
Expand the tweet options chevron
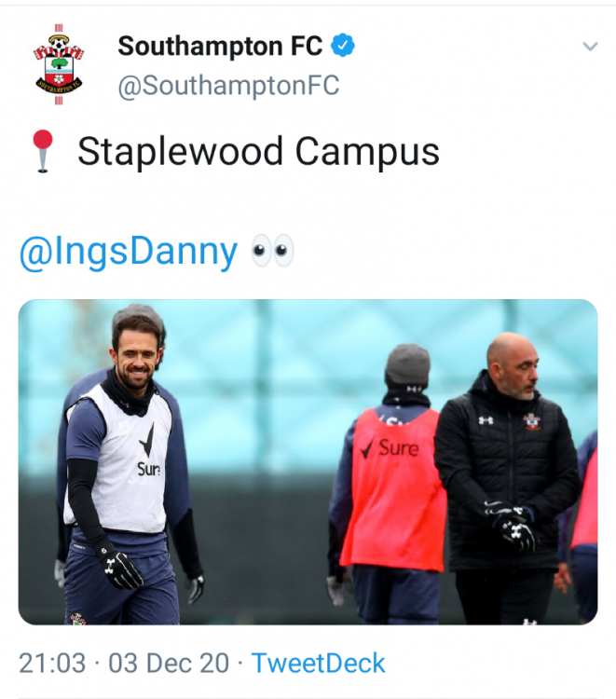click(589, 47)
